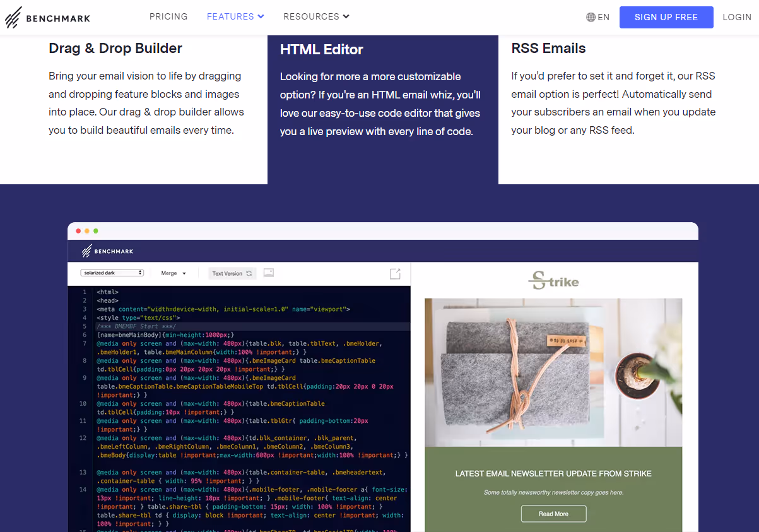Open the Pricing page
Image resolution: width=759 pixels, height=532 pixels.
(x=168, y=16)
